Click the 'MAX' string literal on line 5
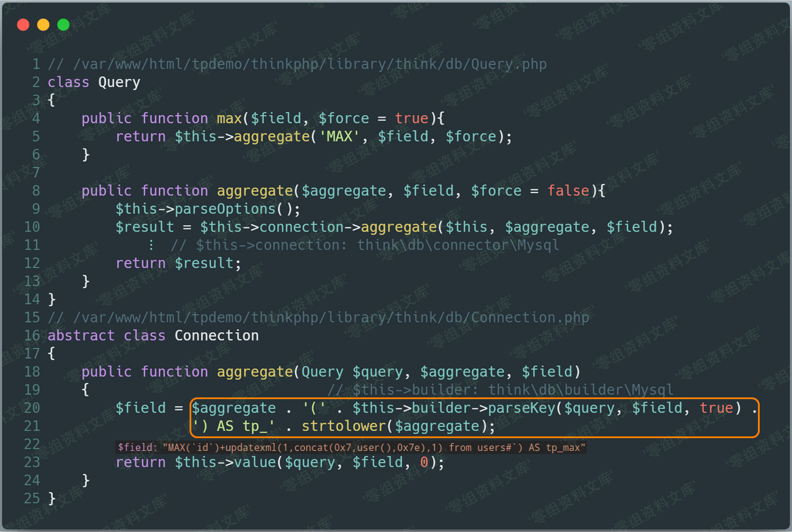Image resolution: width=792 pixels, height=532 pixels. pos(339,137)
